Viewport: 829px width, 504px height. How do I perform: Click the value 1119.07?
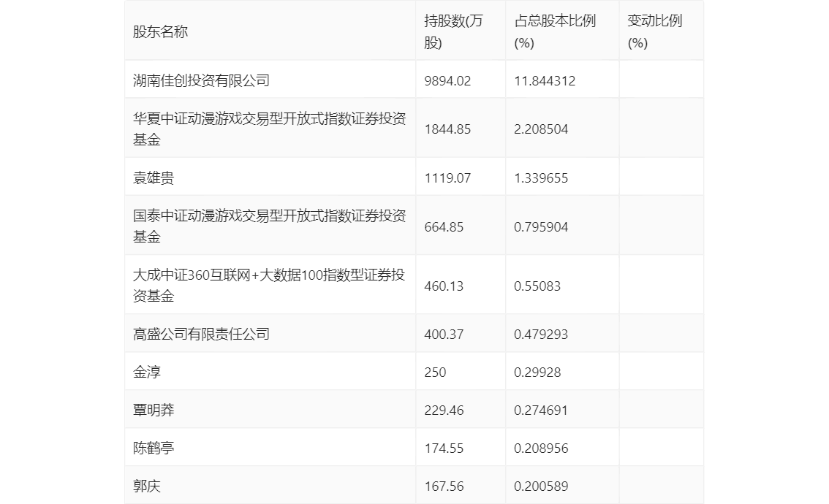coord(447,178)
